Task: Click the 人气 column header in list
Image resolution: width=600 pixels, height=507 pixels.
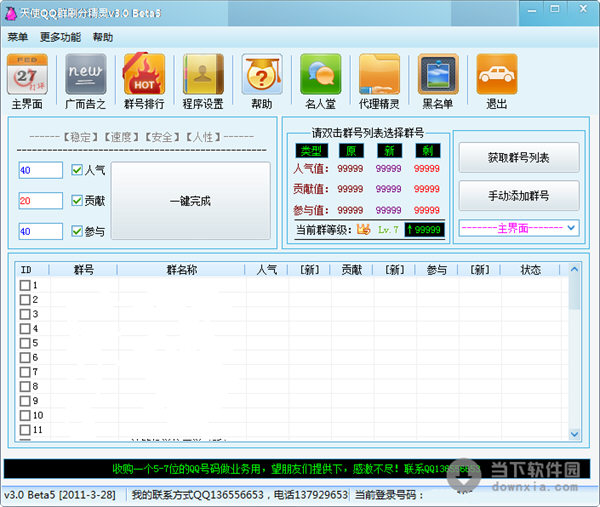Action: tap(267, 270)
